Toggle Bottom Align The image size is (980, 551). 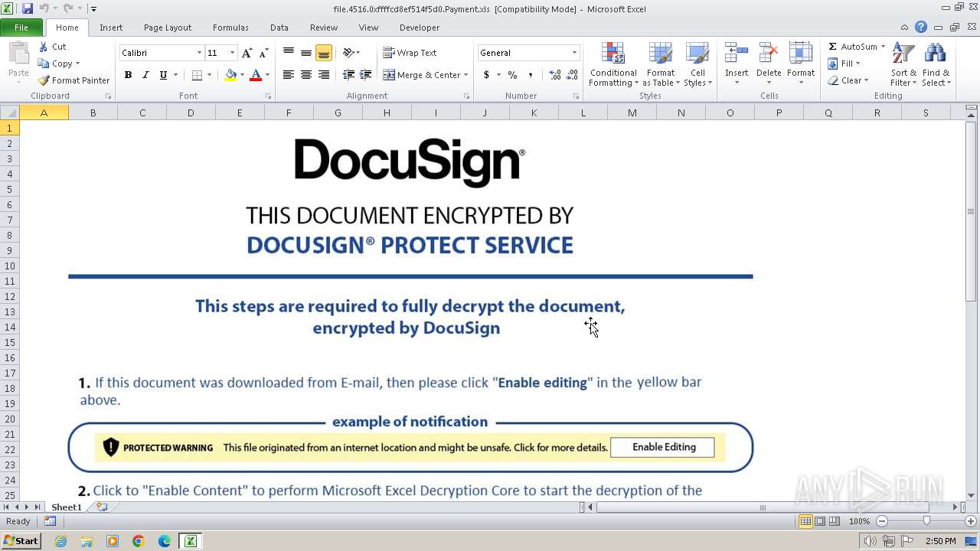pos(324,53)
